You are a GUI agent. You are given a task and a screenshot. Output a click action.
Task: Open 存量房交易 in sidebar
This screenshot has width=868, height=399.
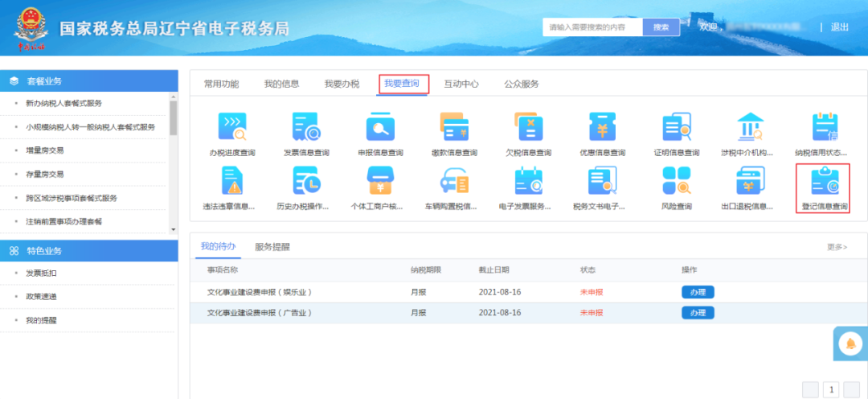point(45,175)
